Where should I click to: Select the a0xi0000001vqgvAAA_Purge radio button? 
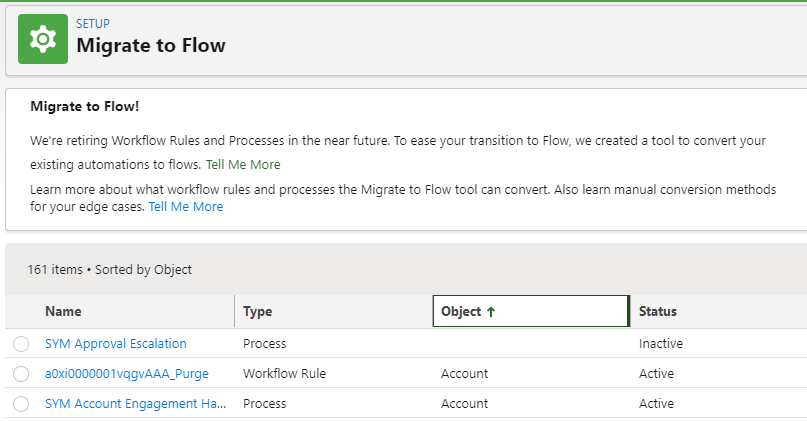click(22, 374)
